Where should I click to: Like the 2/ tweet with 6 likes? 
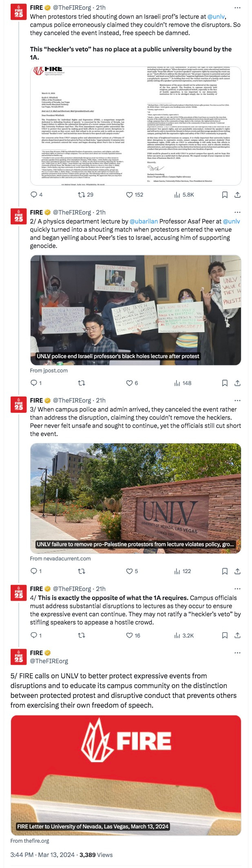tap(129, 383)
